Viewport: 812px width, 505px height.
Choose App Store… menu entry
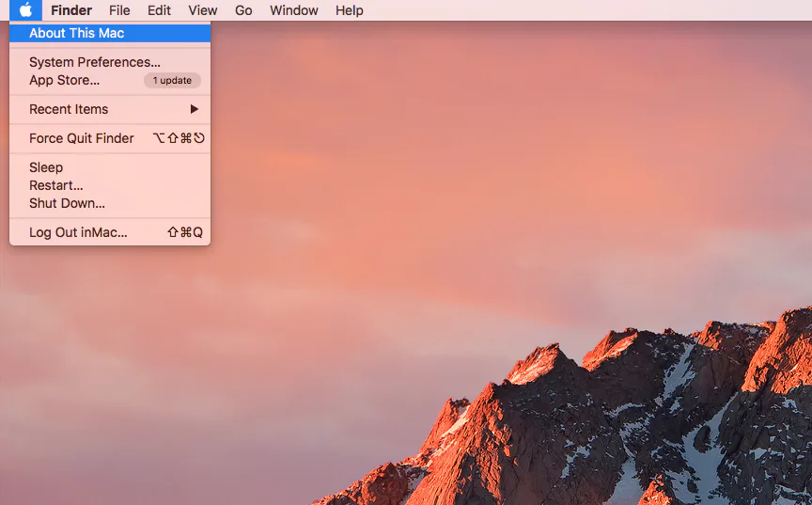pyautogui.click(x=110, y=80)
